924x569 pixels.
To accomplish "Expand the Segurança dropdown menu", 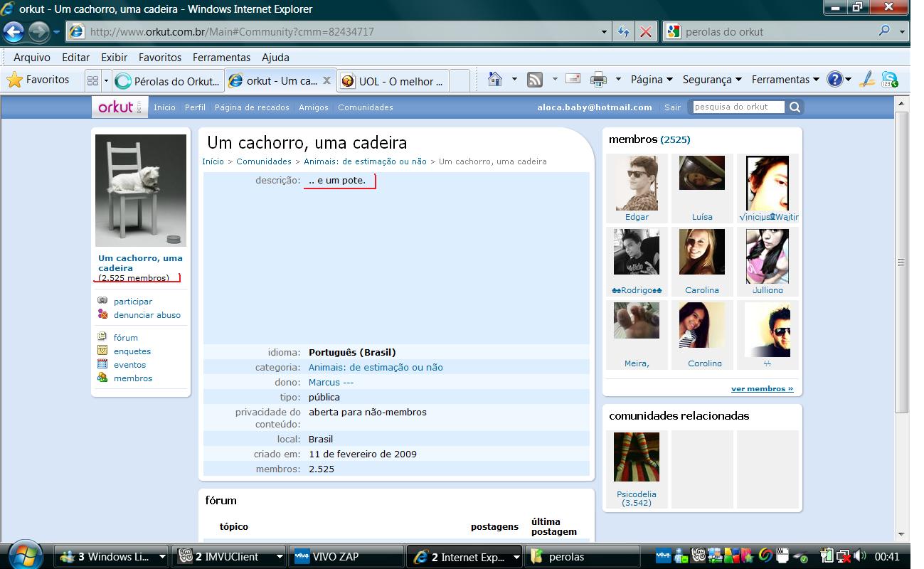I will 712,80.
